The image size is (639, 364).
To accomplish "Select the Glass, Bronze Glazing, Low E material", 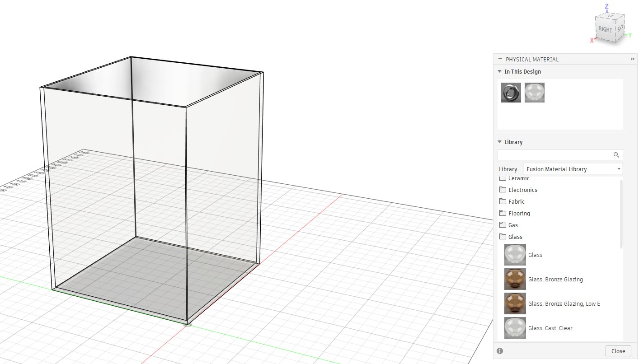I will click(x=514, y=303).
